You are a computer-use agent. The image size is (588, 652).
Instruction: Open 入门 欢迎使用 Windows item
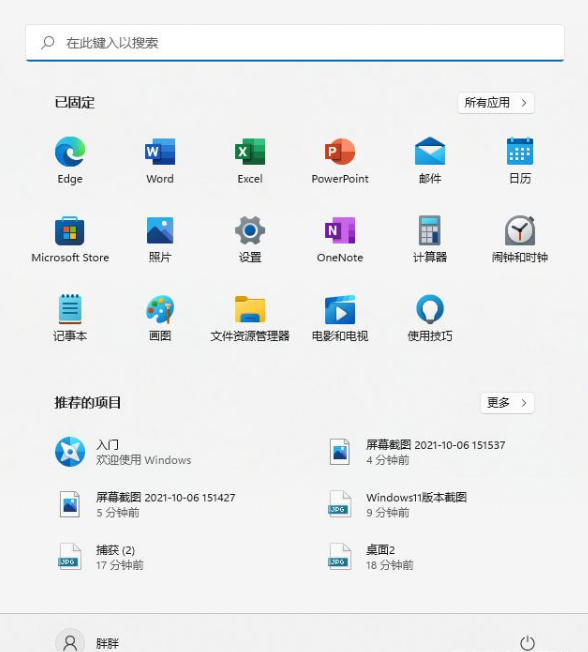tap(125, 452)
